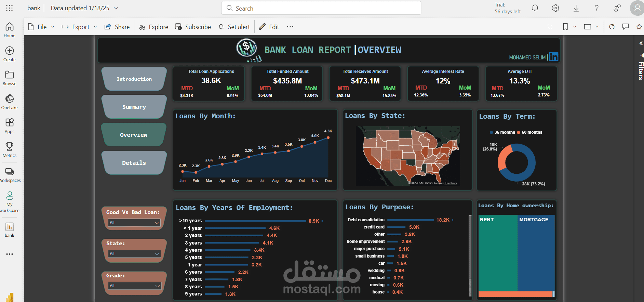
Task: Show more sidebar options ellipsis
Action: tap(10, 254)
